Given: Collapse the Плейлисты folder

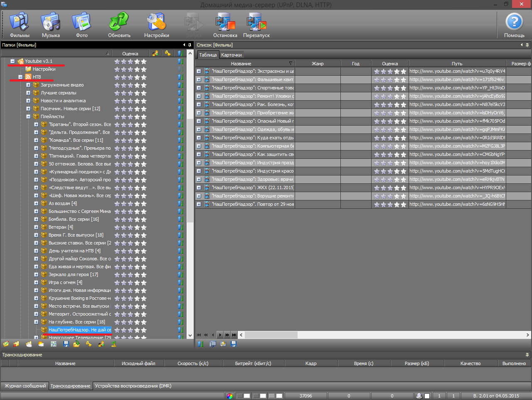Looking at the screenshot, I should tap(28, 116).
